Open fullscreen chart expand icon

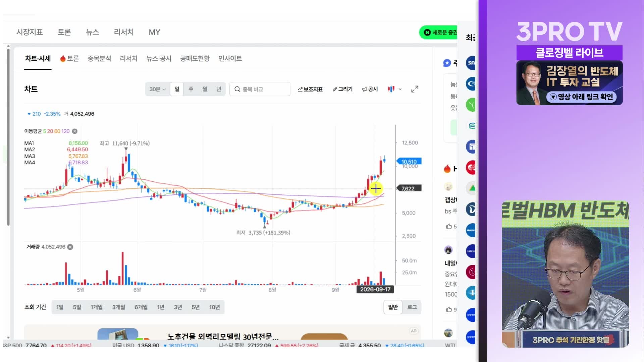415,89
